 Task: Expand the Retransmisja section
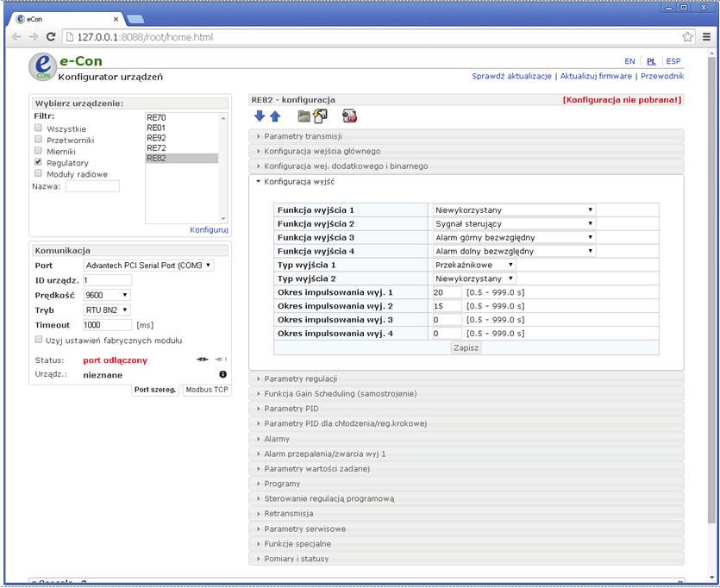(466, 513)
